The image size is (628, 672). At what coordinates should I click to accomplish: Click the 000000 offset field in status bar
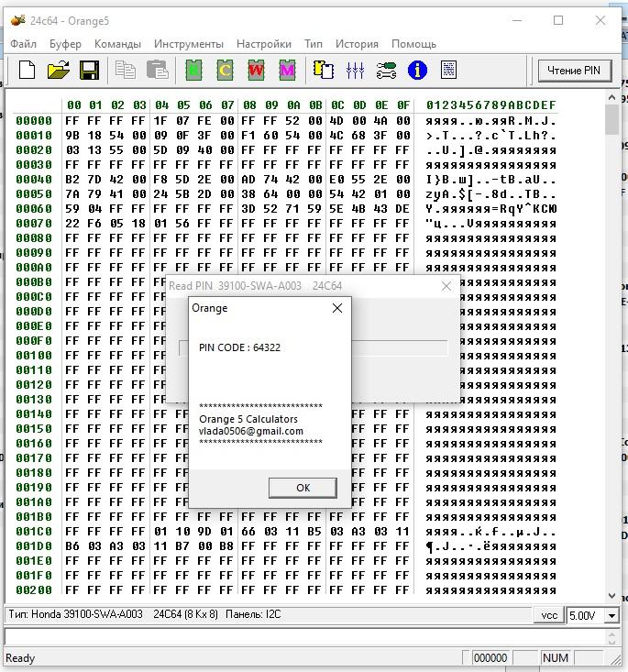(x=490, y=658)
